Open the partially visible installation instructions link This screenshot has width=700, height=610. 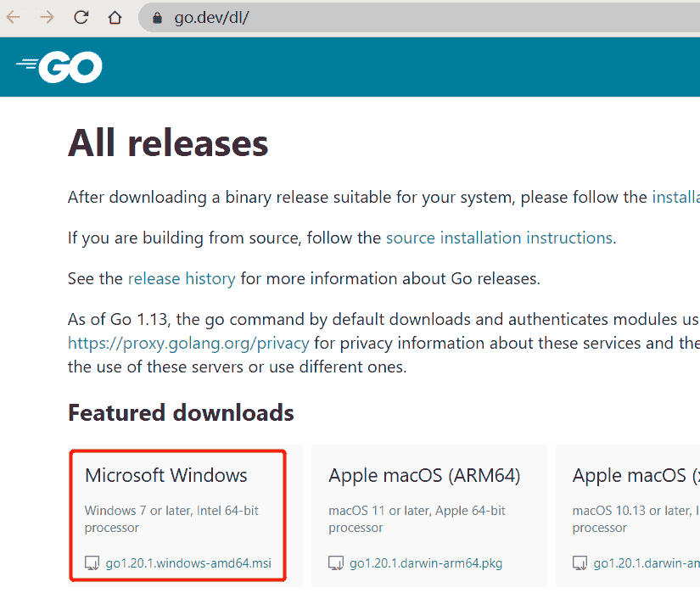(675, 198)
